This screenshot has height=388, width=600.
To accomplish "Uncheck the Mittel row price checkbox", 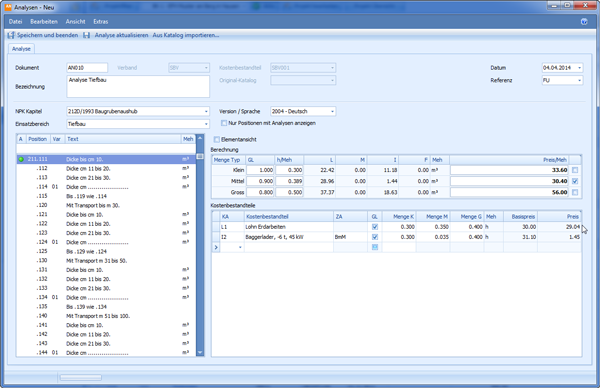I will tap(575, 181).
